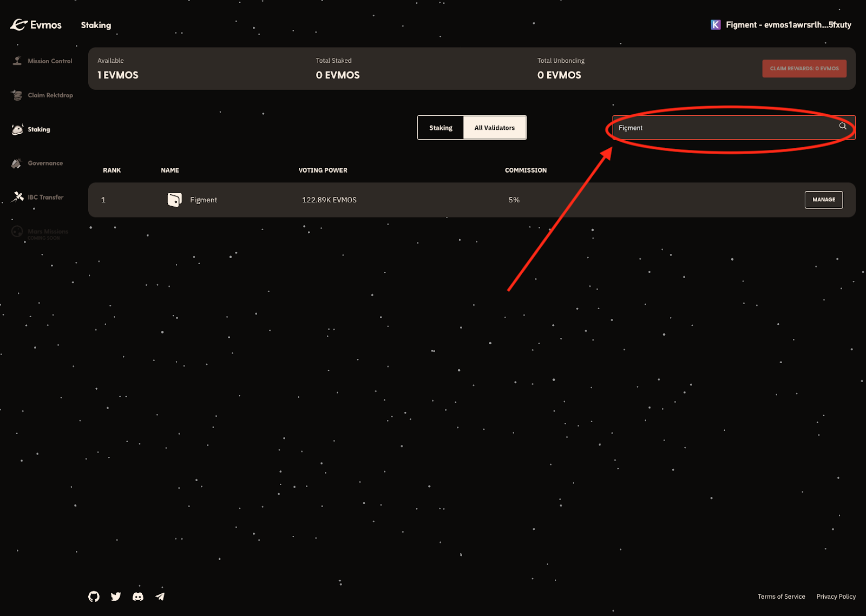Click the Staking sidebar icon
Image resolution: width=866 pixels, height=616 pixels.
pyautogui.click(x=17, y=129)
